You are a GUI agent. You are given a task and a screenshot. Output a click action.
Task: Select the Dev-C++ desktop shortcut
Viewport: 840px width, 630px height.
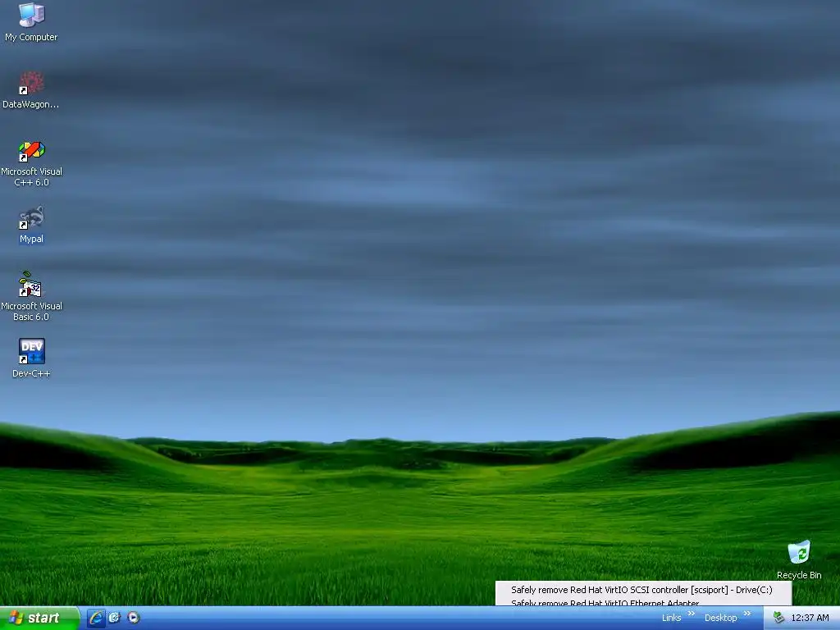(x=31, y=358)
